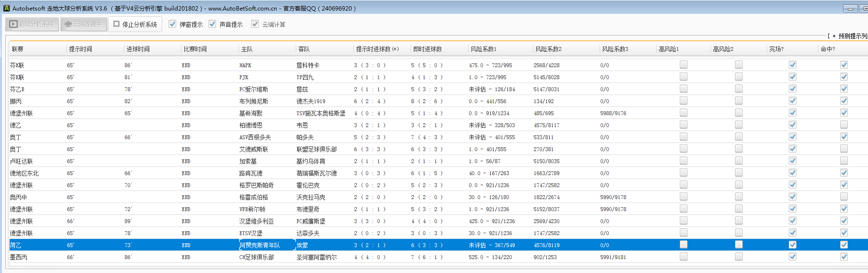The image size is (868, 273).
Task: Uncheck 完场? box in selected 荷乙 row
Action: (x=793, y=245)
